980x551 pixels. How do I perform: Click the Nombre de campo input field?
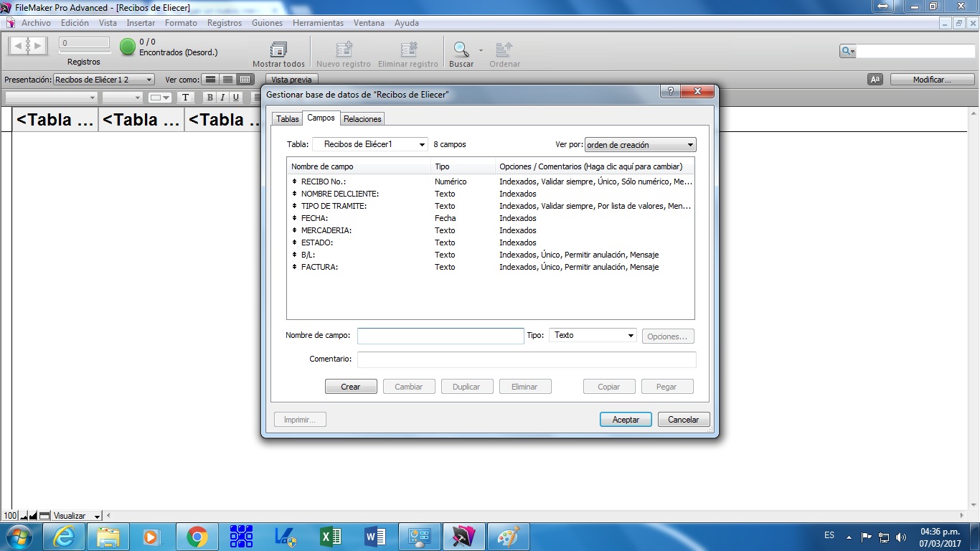coord(440,336)
